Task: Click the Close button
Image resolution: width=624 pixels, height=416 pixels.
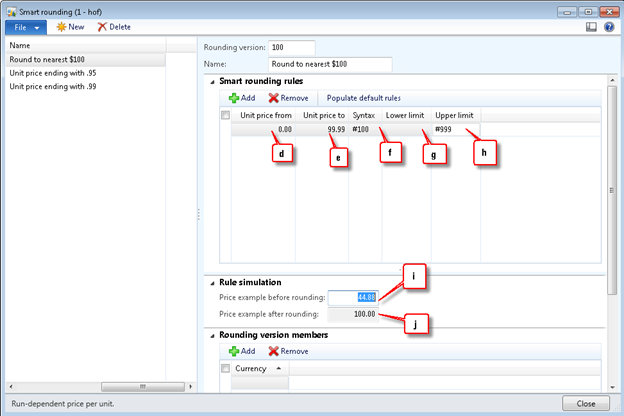Action: [585, 403]
